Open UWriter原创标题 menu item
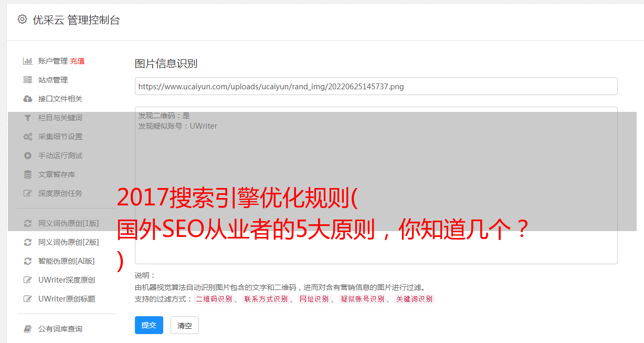 [x=67, y=299]
